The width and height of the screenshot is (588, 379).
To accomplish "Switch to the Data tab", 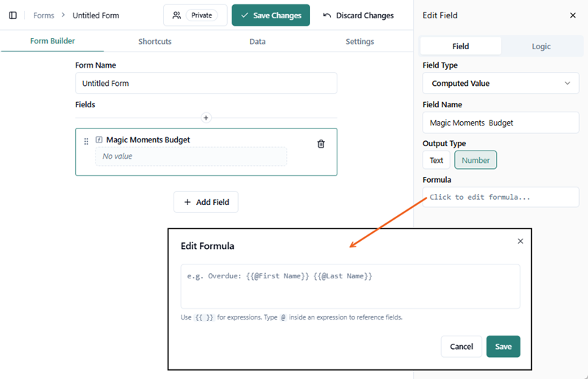I will [x=257, y=42].
